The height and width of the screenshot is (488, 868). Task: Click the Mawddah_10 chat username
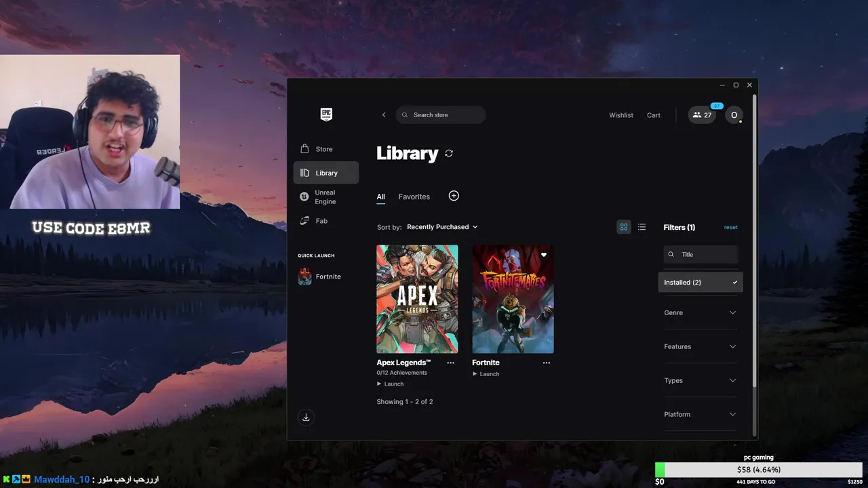pyautogui.click(x=62, y=479)
